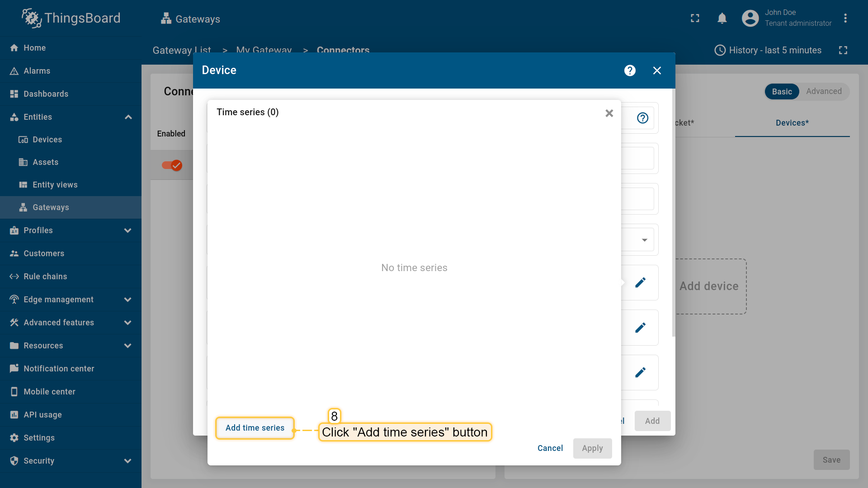Toggle the connector Enabled switch

(x=172, y=165)
